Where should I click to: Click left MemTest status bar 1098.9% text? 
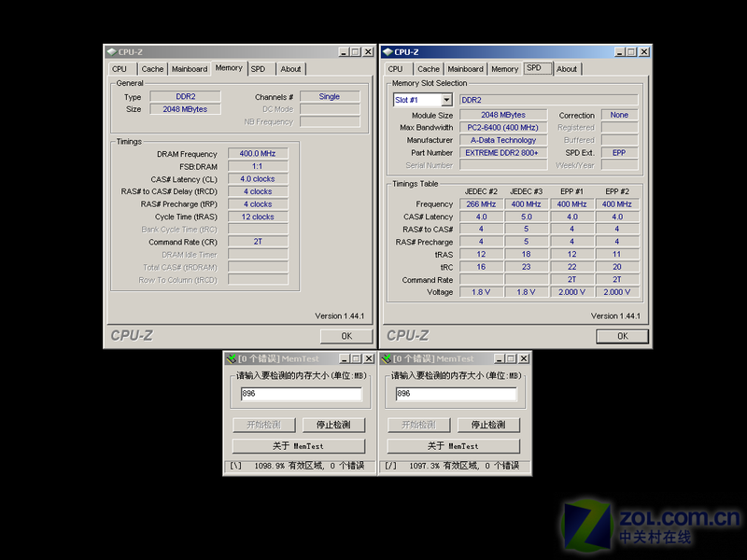pyautogui.click(x=309, y=466)
